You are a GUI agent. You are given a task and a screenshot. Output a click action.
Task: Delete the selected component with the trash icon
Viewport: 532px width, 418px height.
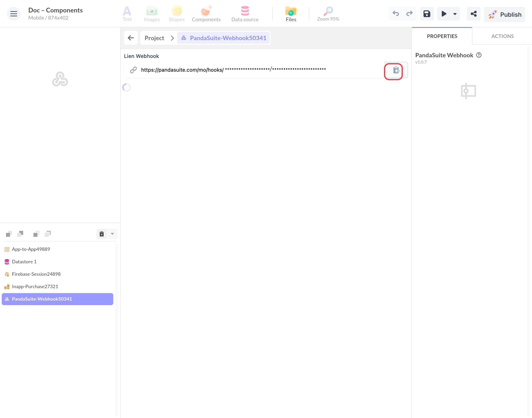coord(102,234)
